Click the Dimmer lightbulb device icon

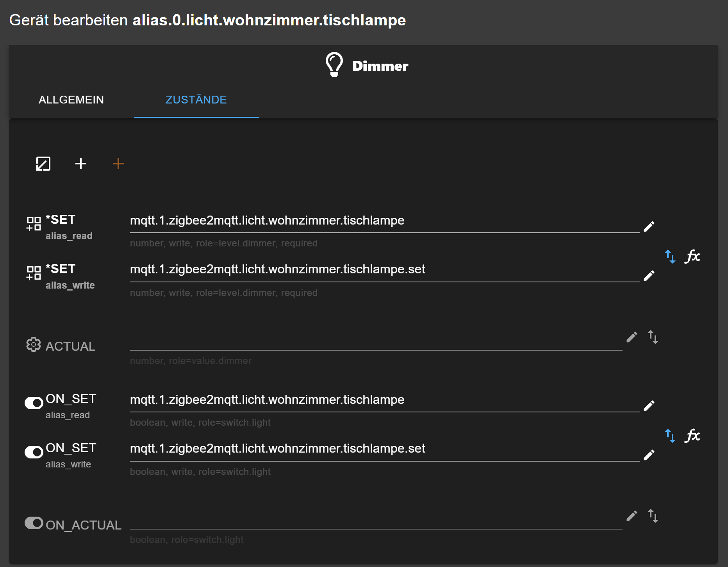pos(334,65)
